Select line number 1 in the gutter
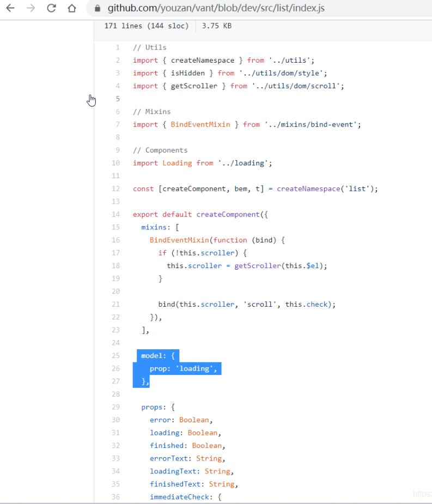The height and width of the screenshot is (504, 432). 118,47
